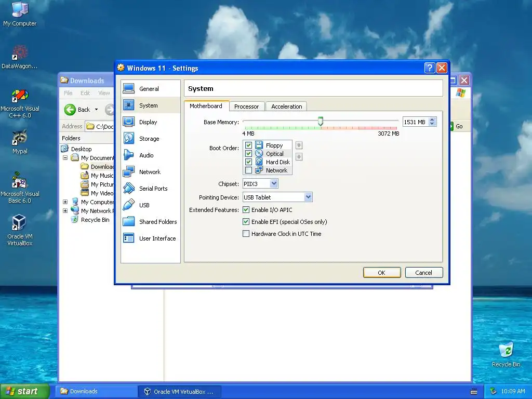The height and width of the screenshot is (399, 532).
Task: Open File menu in Downloads window
Action: tap(68, 93)
